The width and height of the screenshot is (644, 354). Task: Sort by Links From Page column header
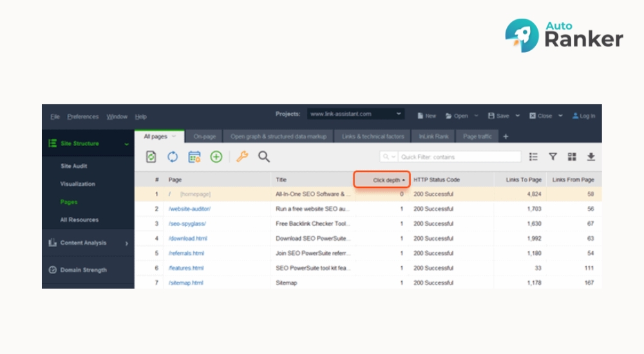tap(573, 180)
